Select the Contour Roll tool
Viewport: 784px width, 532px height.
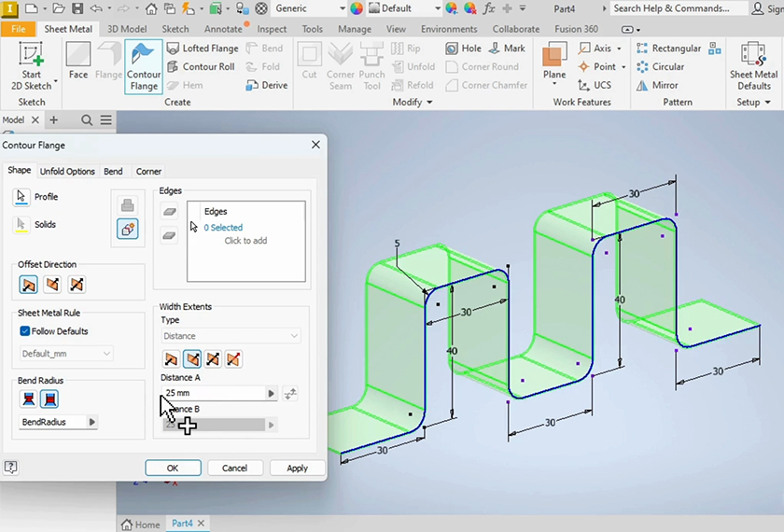tap(200, 67)
